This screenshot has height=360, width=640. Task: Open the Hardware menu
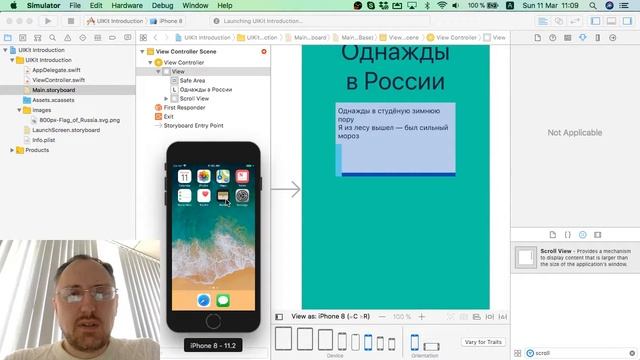127,5
